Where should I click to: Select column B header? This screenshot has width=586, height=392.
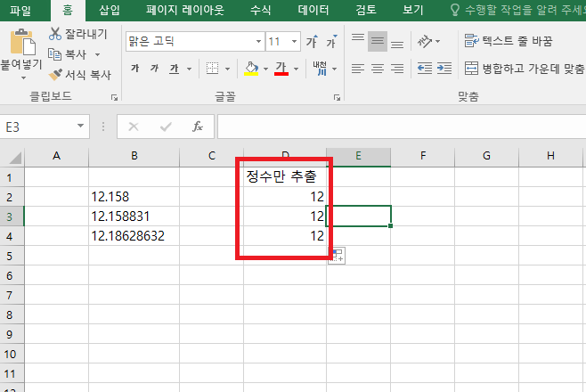(x=134, y=156)
